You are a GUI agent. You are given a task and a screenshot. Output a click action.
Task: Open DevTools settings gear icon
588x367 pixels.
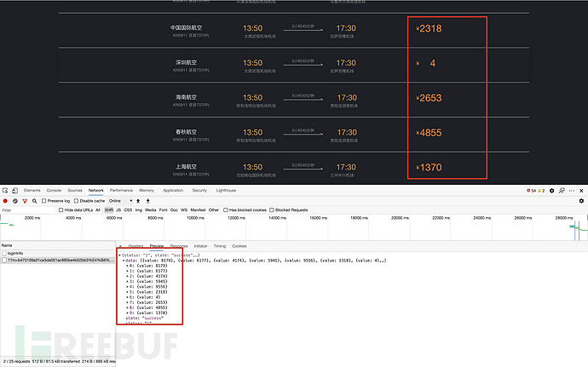(x=551, y=191)
